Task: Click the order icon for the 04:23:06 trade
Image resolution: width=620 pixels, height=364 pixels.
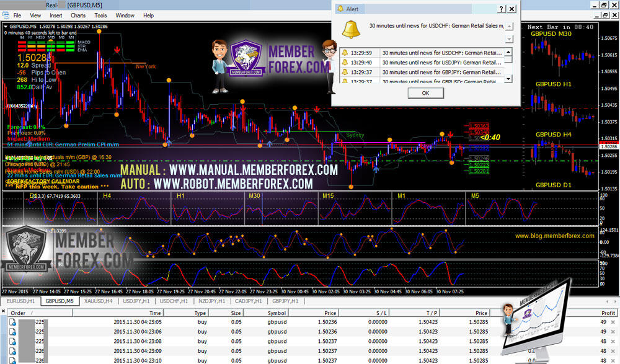Action: pyautogui.click(x=12, y=332)
